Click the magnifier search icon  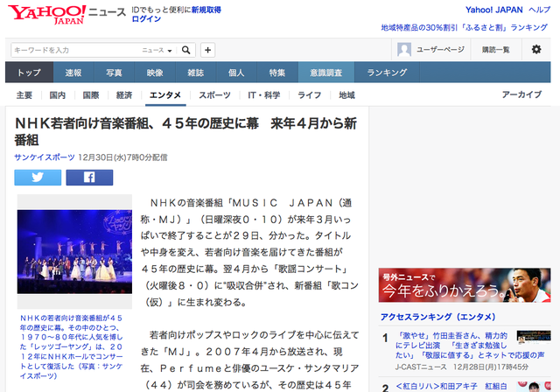coord(185,50)
